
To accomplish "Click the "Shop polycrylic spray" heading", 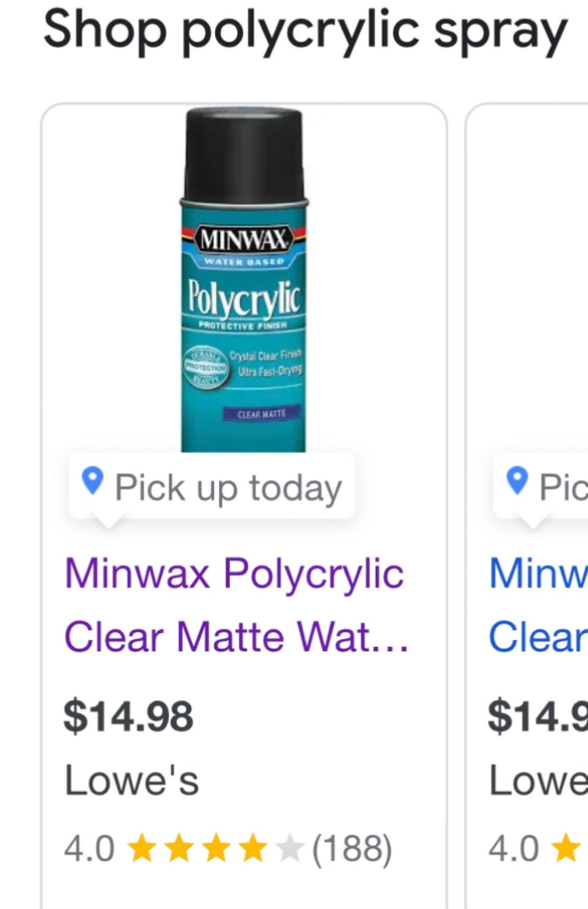I will coord(305,29).
